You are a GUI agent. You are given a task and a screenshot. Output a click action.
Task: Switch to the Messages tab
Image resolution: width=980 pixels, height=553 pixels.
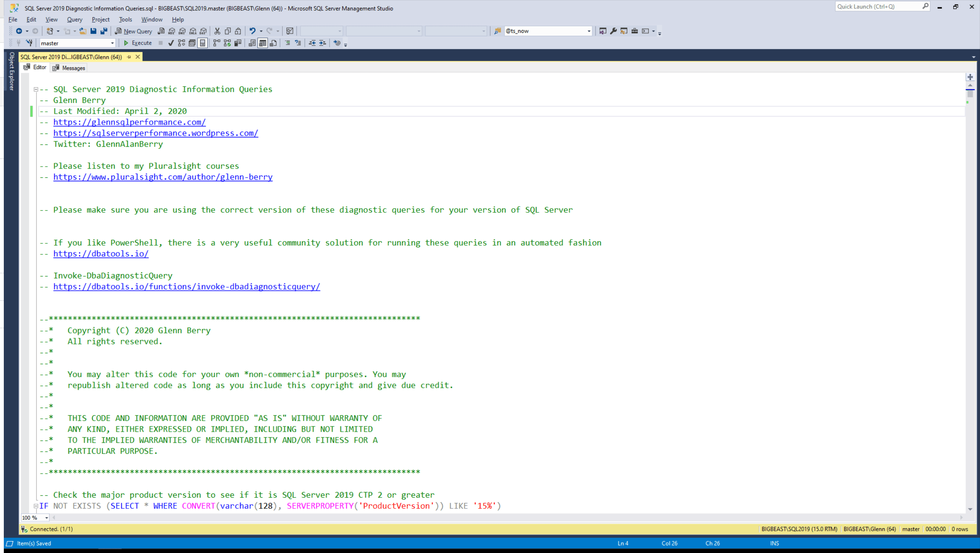click(x=70, y=68)
